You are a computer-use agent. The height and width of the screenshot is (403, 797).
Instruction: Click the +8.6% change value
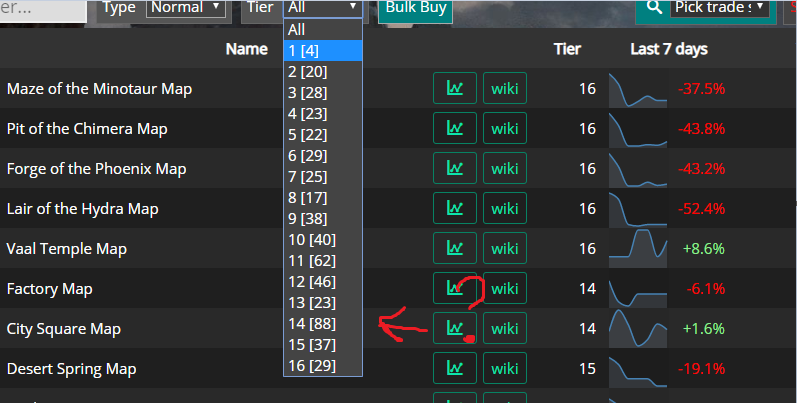pyautogui.click(x=703, y=249)
